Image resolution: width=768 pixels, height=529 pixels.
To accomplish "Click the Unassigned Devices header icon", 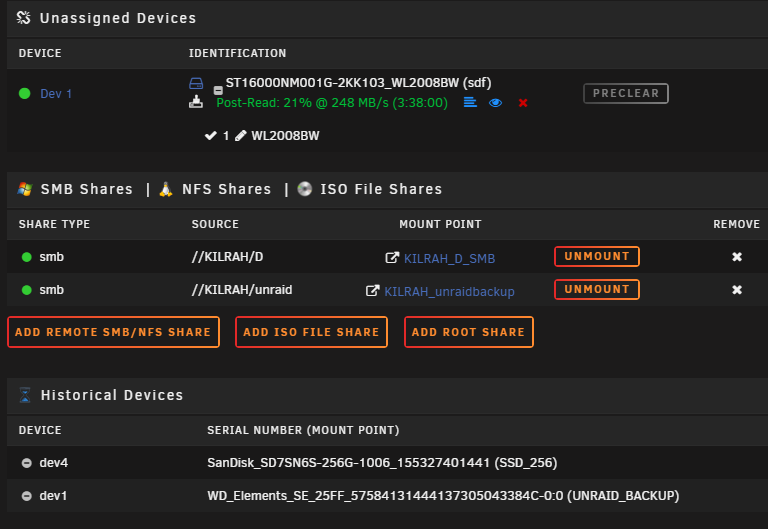I will (x=23, y=18).
